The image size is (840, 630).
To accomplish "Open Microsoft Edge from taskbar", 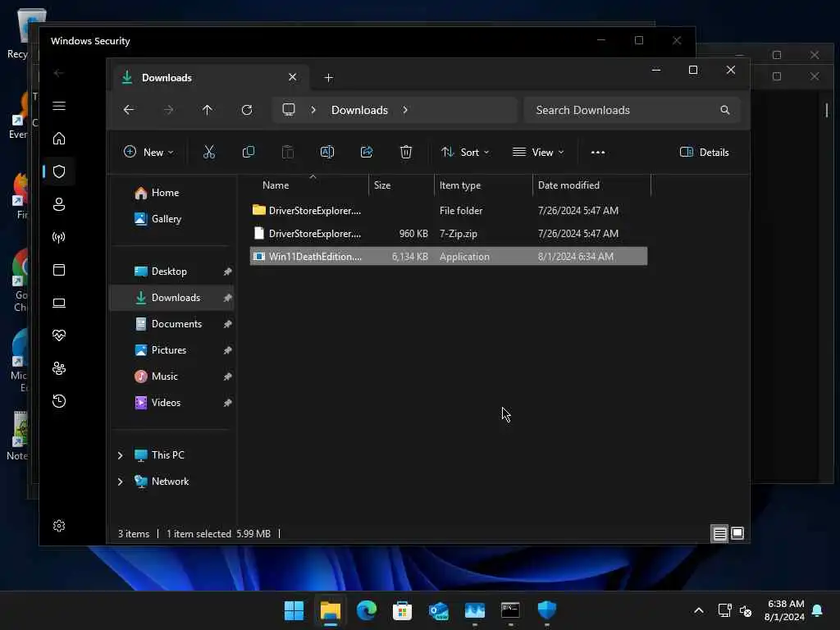I will (x=367, y=610).
